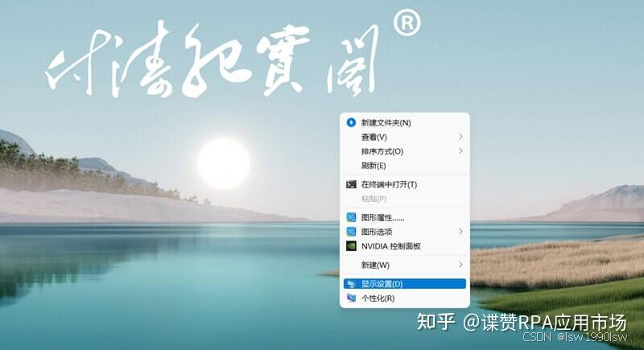Viewport: 644px width, 350px height.
Task: Select the 粘贴(P) menu entry
Action: (374, 199)
